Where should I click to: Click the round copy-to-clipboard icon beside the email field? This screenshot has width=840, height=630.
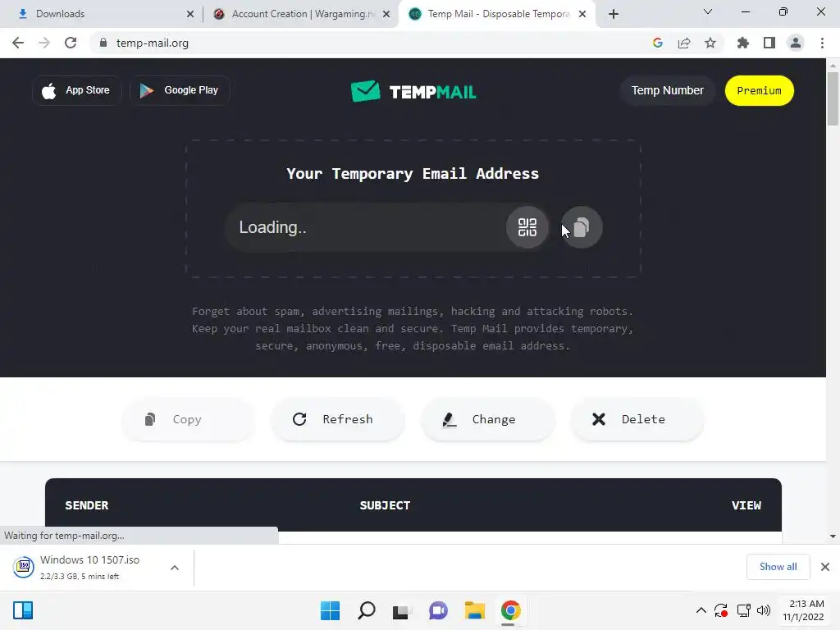(582, 227)
